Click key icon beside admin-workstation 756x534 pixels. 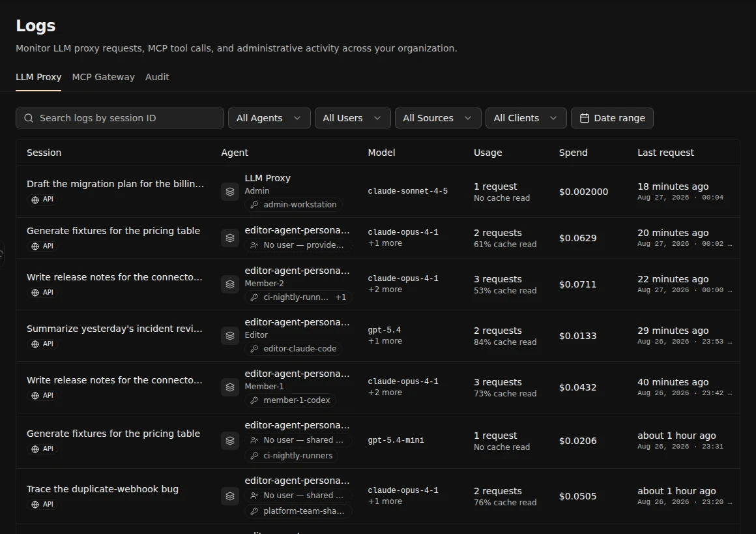(x=254, y=205)
